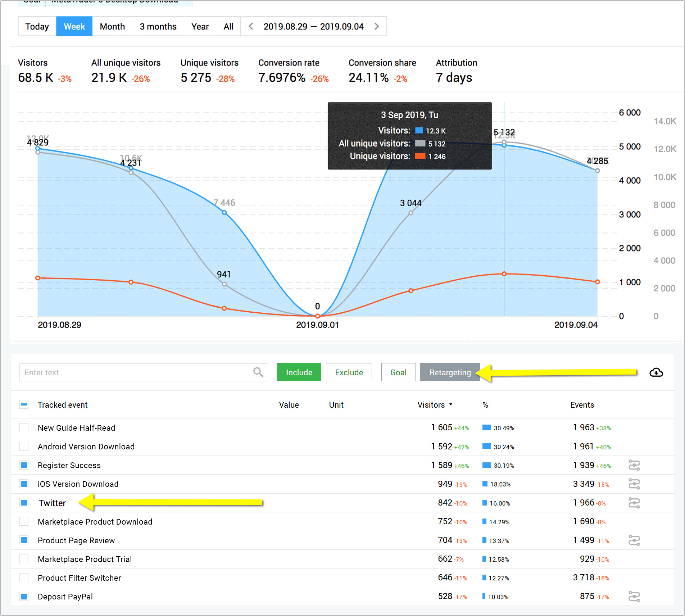Focus the Enter text search field
This screenshot has height=616, width=685.
(x=137, y=372)
